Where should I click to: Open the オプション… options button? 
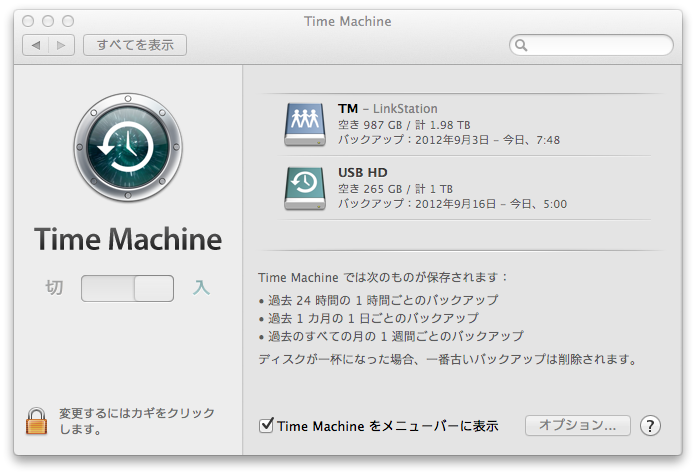coord(577,425)
